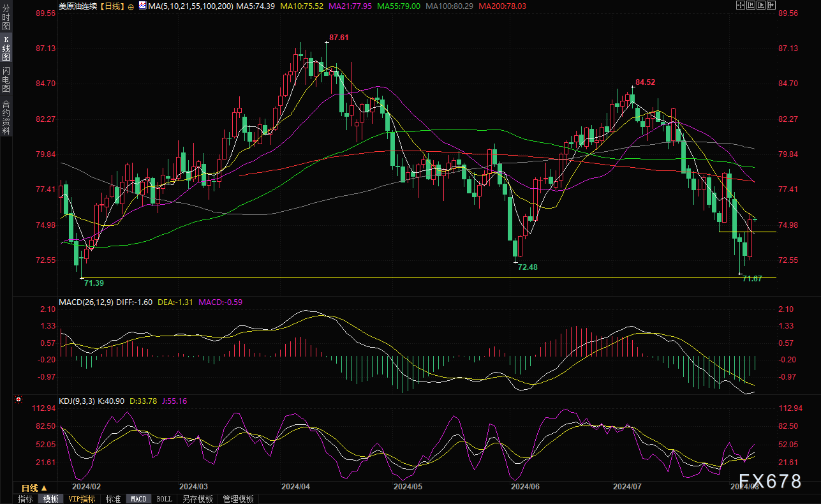Toggle the 模板 template tab
This screenshot has height=504, width=821.
(51, 499)
